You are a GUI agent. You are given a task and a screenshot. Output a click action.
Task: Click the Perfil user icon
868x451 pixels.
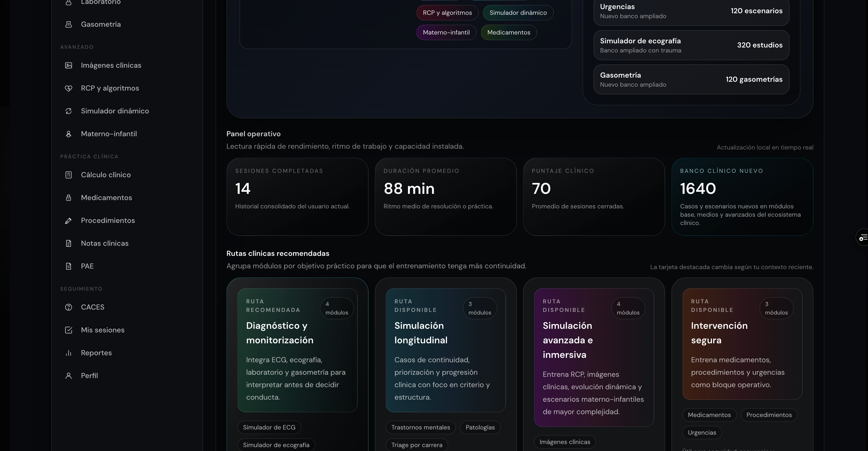tap(68, 375)
